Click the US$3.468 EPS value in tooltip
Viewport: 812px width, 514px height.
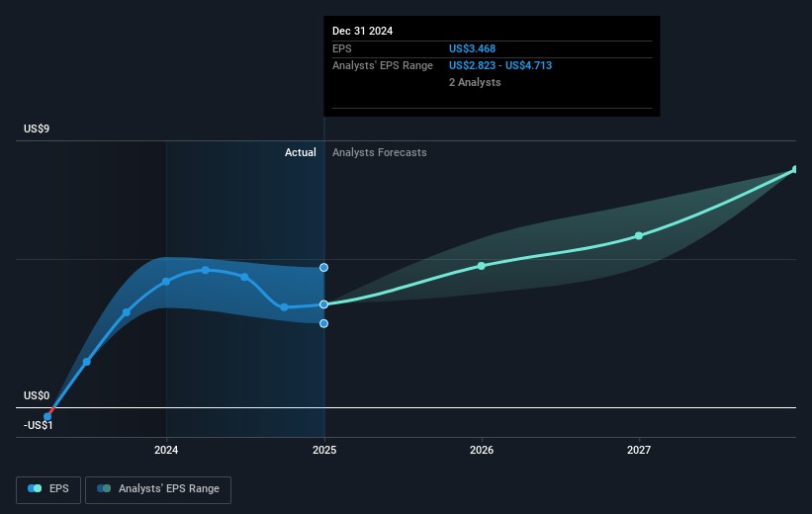coord(475,47)
